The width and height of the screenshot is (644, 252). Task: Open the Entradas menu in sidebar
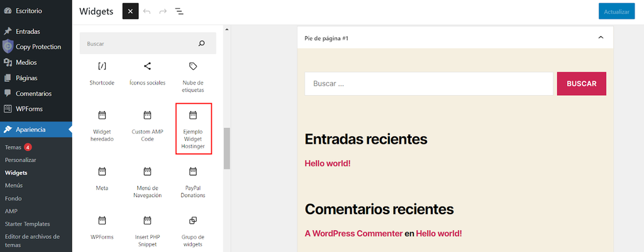28,31
